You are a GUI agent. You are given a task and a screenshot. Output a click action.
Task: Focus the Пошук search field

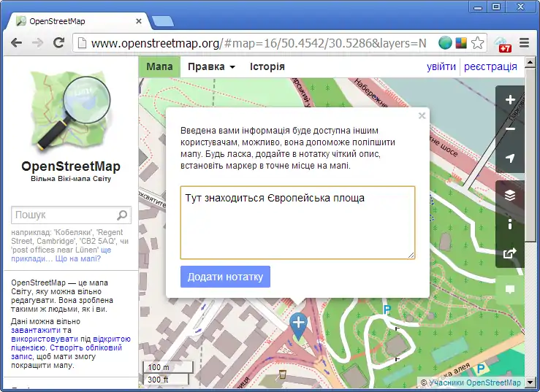tap(64, 215)
